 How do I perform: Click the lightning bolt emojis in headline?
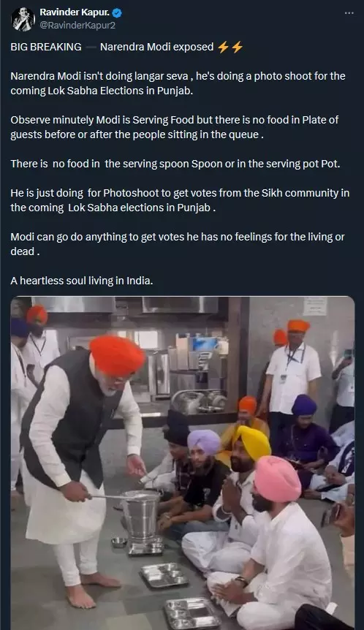click(x=230, y=47)
